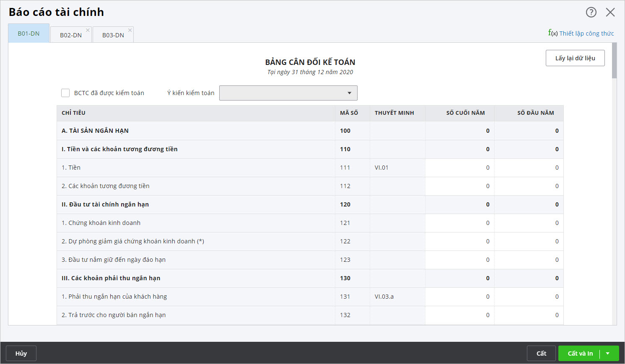Click Số cuối năm cell for row code 131
Image resolution: width=625 pixels, height=364 pixels.
460,297
